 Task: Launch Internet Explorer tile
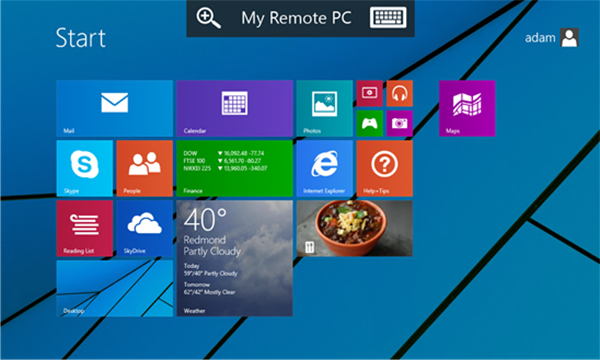[x=324, y=168]
